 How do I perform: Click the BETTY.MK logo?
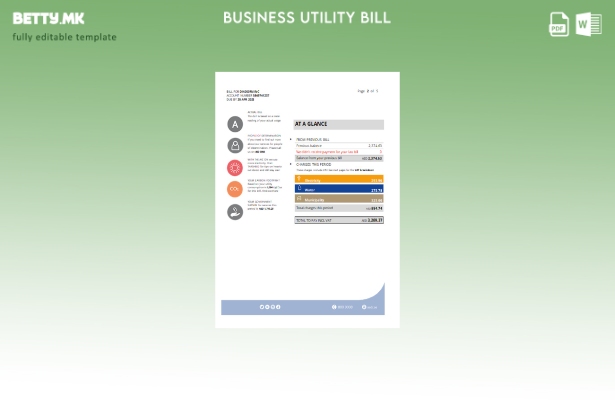[x=48, y=18]
